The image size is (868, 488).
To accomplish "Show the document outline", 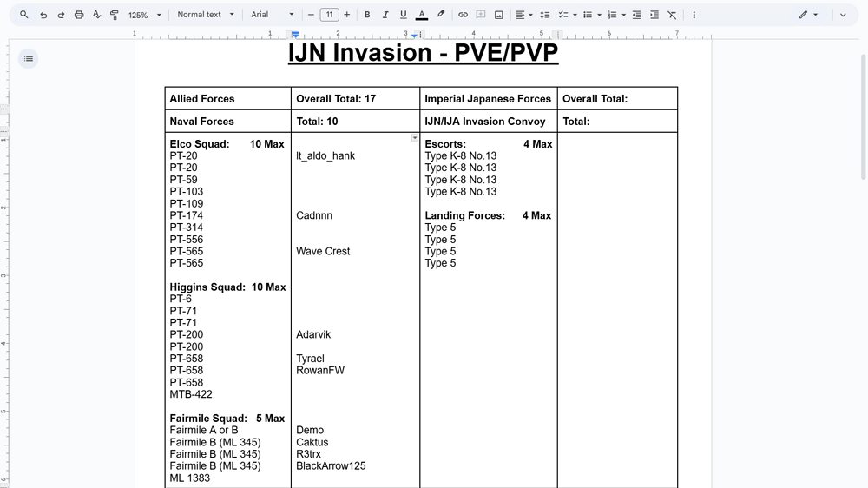I will 29,59.
